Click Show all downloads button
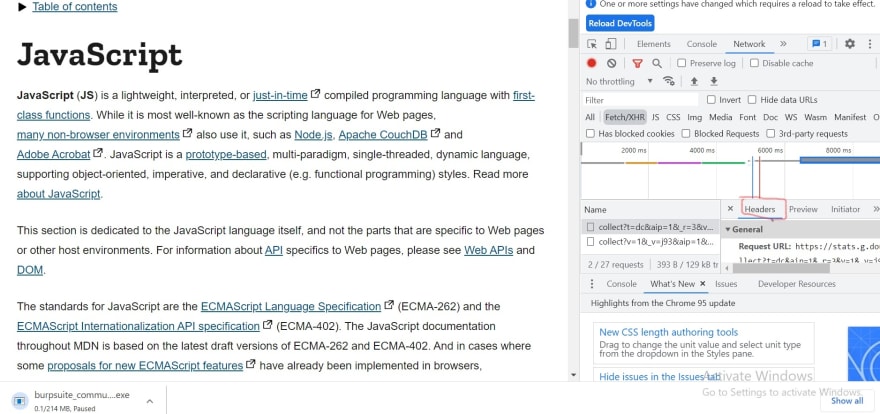Viewport: 880px width, 414px height. click(x=847, y=401)
